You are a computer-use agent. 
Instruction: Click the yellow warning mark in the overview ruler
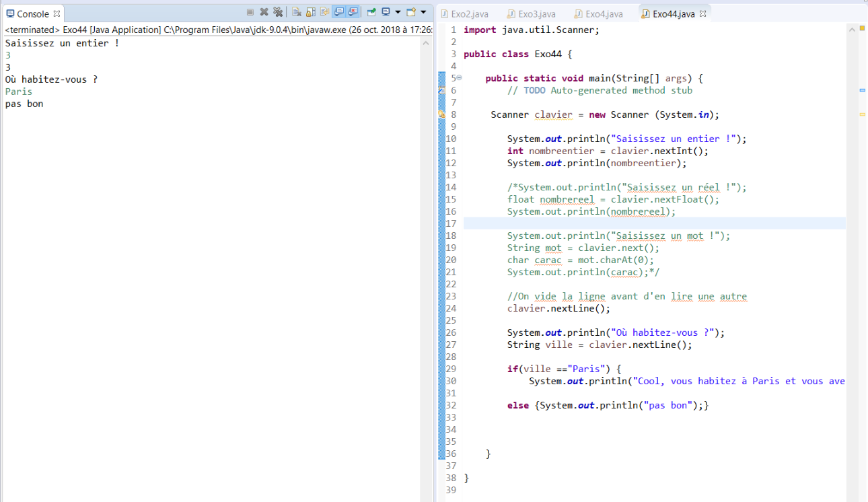pos(862,114)
